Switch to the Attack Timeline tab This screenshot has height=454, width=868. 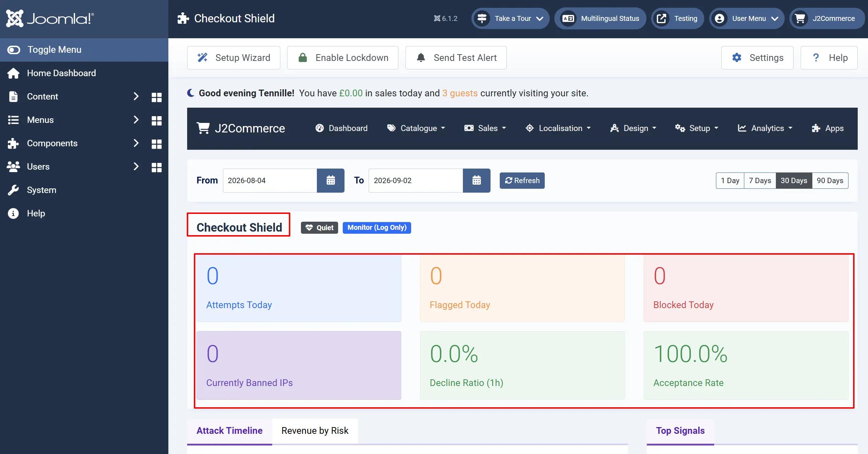coord(230,431)
